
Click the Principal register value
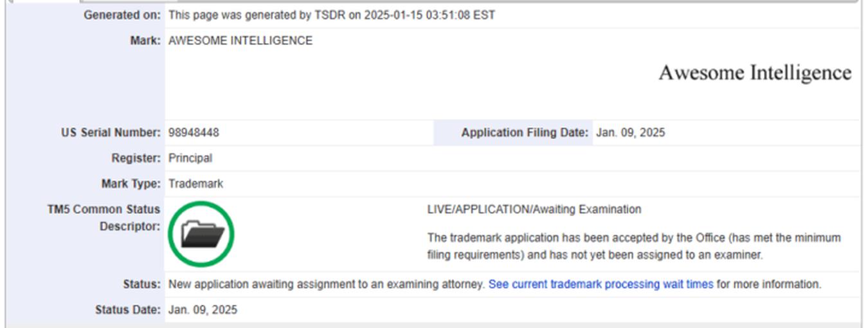pos(190,158)
